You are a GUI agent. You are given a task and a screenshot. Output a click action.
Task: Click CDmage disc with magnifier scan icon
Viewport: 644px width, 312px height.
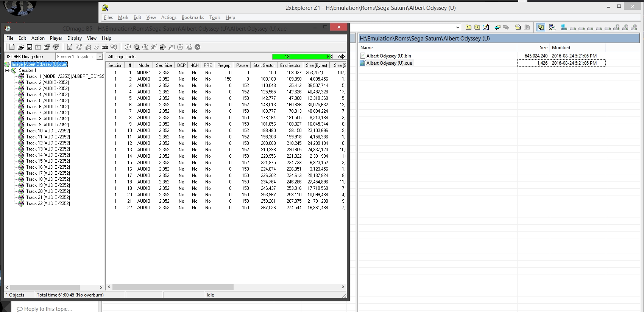(137, 47)
